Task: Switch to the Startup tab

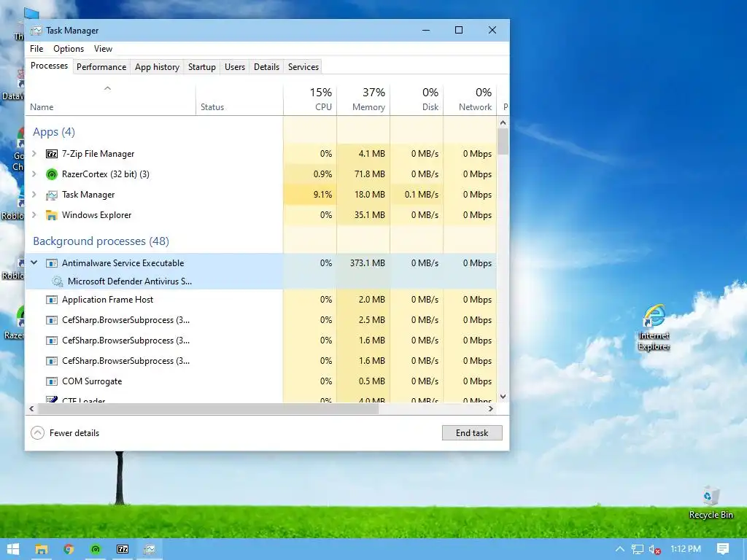Action: point(202,67)
